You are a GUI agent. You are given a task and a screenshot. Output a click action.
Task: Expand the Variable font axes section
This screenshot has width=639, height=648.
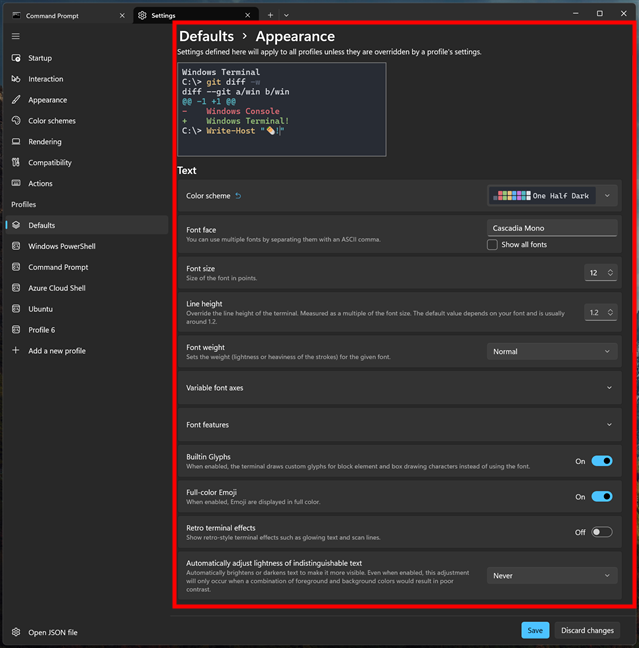coord(400,388)
